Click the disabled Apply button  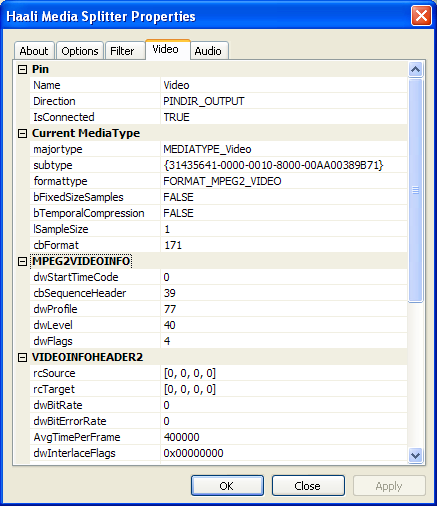click(389, 486)
